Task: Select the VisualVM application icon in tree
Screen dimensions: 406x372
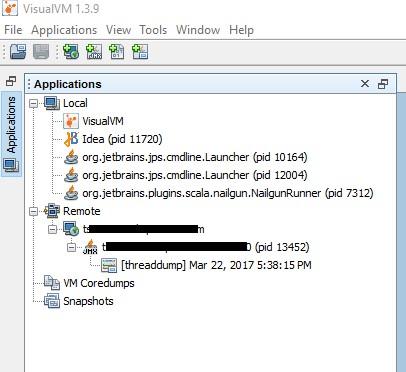Action: click(71, 121)
